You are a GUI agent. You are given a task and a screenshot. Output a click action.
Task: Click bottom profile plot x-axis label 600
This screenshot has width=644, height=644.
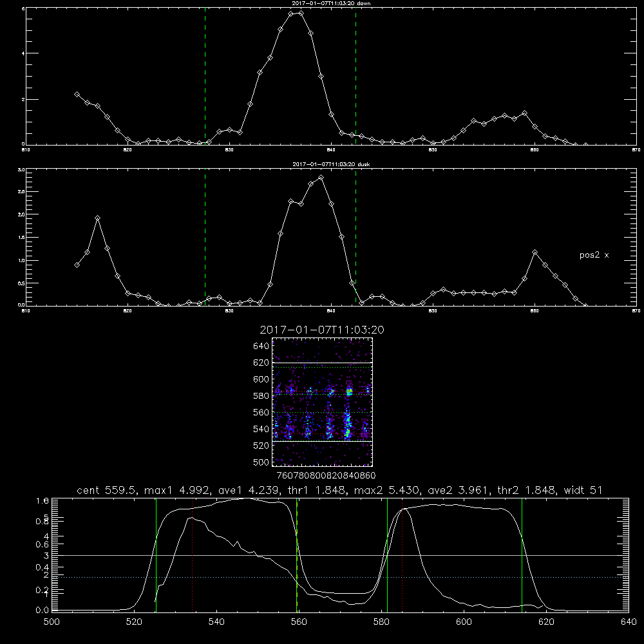(464, 622)
